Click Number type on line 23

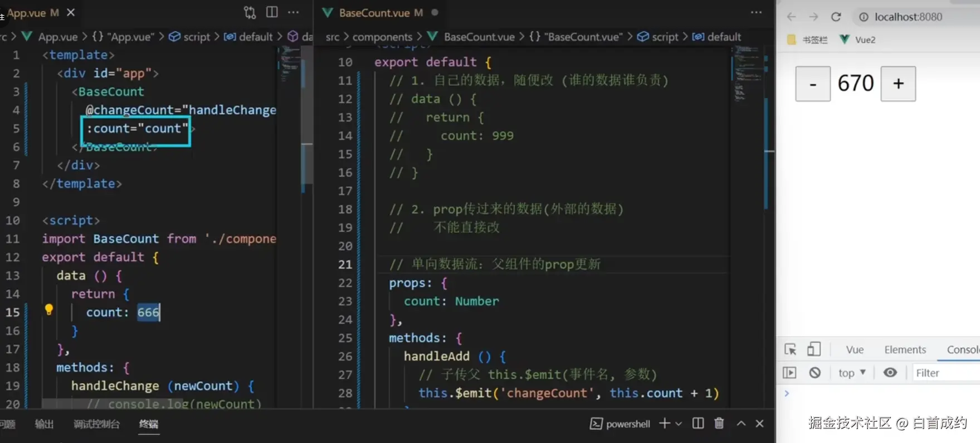[477, 301]
